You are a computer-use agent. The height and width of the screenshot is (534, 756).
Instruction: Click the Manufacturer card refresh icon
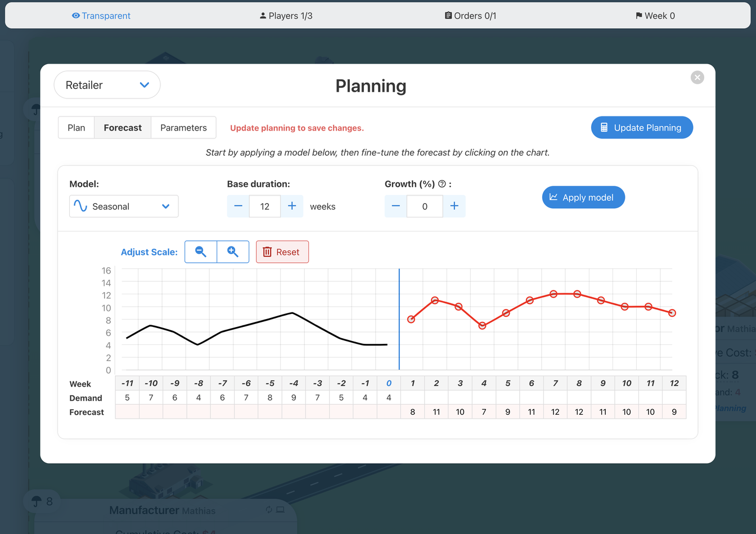click(x=269, y=510)
